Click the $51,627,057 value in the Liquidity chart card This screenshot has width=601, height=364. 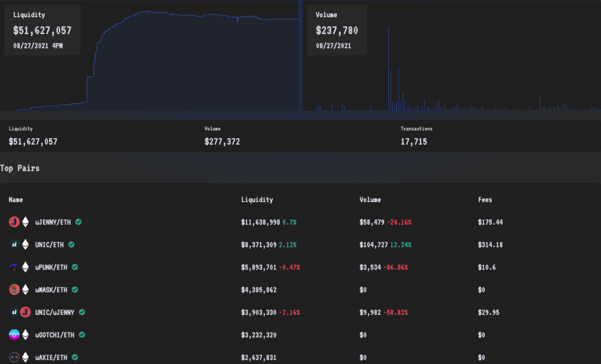42,31
